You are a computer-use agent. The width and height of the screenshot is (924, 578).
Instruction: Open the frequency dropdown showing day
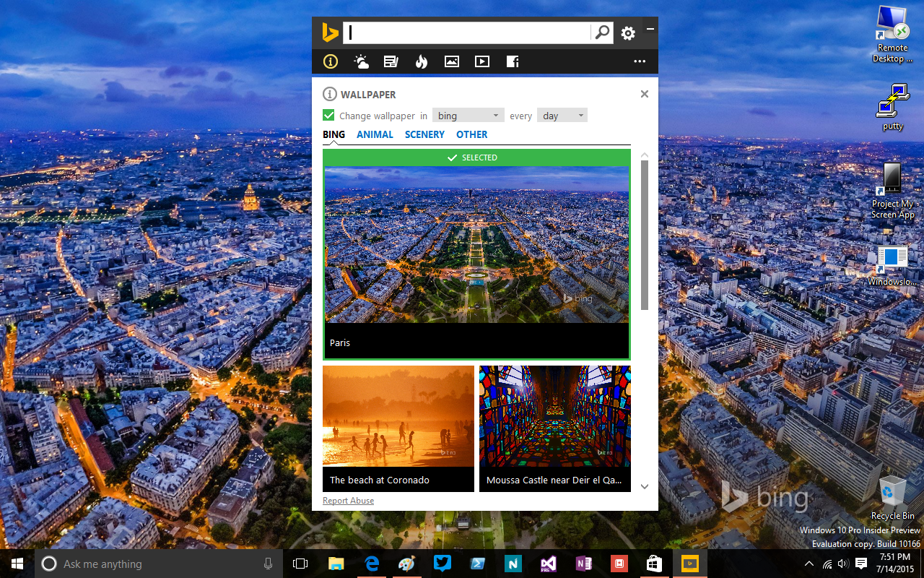coord(562,116)
